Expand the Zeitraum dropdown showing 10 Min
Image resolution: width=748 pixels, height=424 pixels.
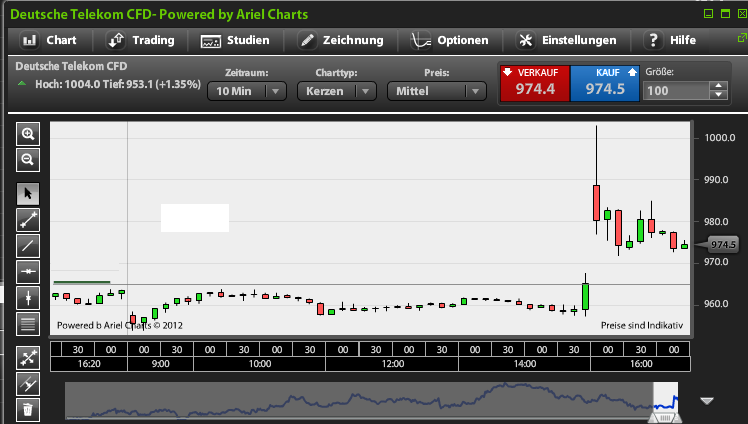[247, 91]
